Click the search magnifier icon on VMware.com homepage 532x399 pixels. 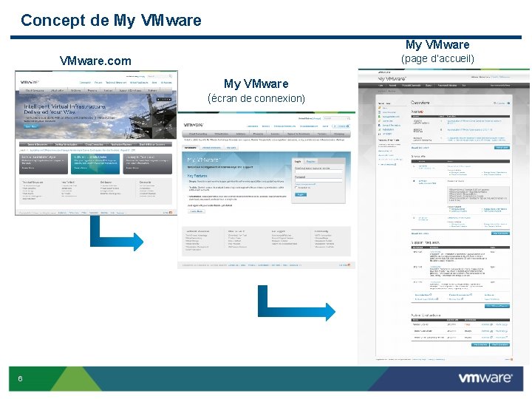point(171,76)
